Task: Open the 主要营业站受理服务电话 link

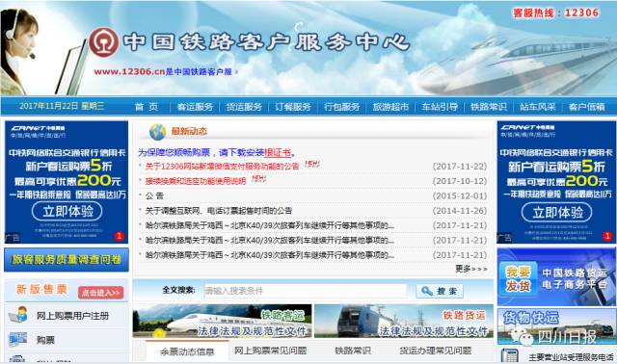Action: pos(571,357)
